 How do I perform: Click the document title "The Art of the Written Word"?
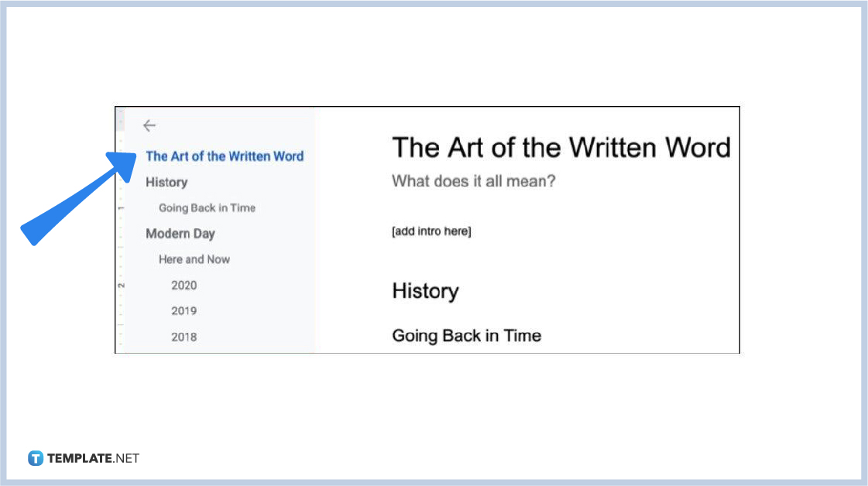point(561,147)
